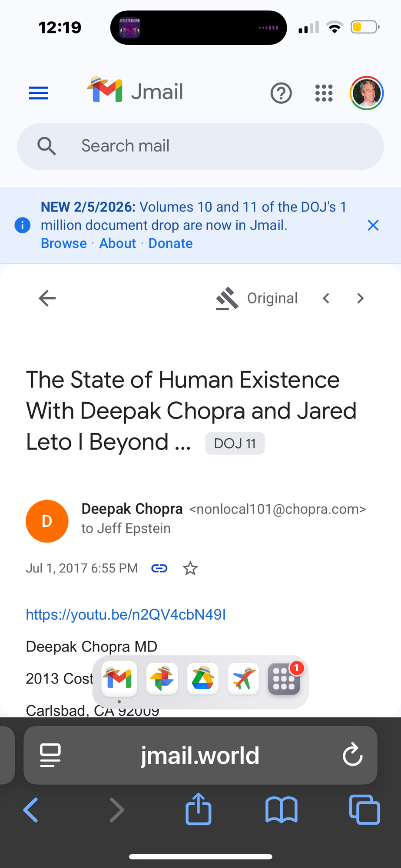Dismiss the NEW 2/5/2026 announcement banner

click(373, 225)
